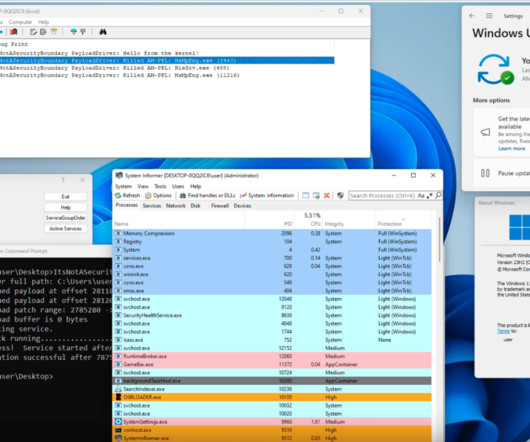
Task: Open System information in System Informer
Action: (267, 195)
